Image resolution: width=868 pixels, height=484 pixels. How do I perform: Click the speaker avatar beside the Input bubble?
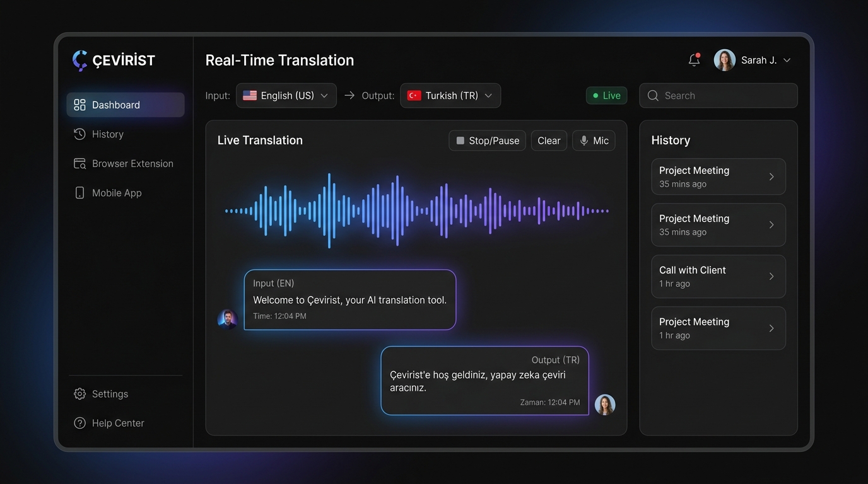227,319
